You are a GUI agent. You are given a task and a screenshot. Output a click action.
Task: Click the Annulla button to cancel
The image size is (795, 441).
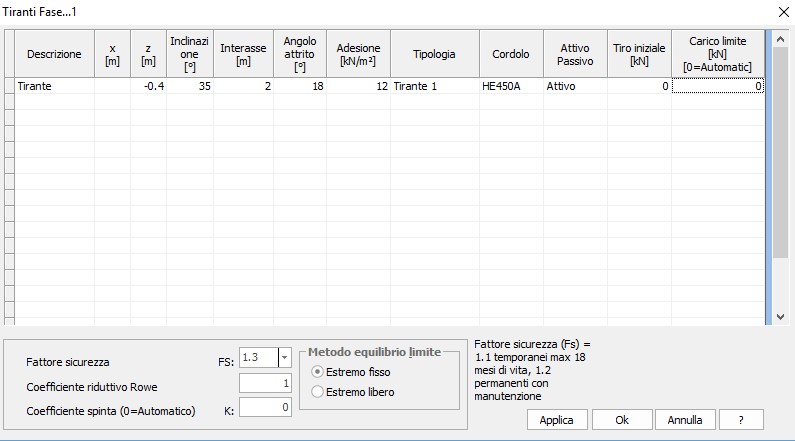tap(684, 420)
